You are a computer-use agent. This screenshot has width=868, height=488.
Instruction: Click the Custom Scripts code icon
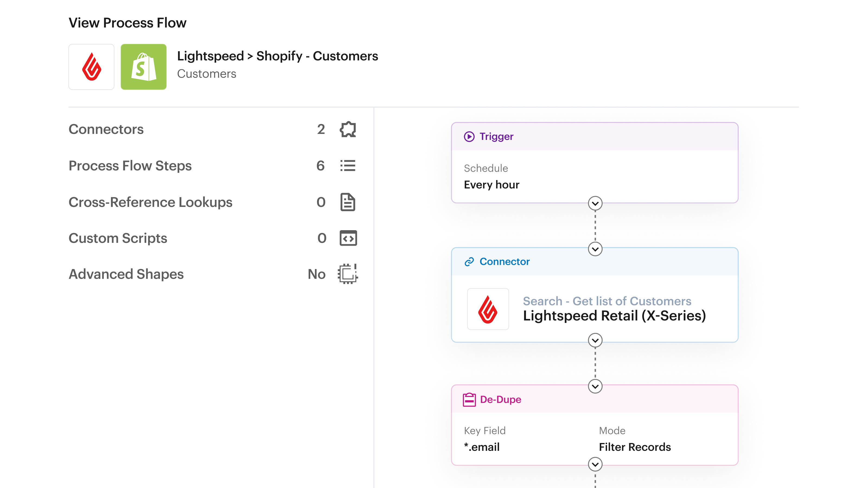tap(348, 238)
